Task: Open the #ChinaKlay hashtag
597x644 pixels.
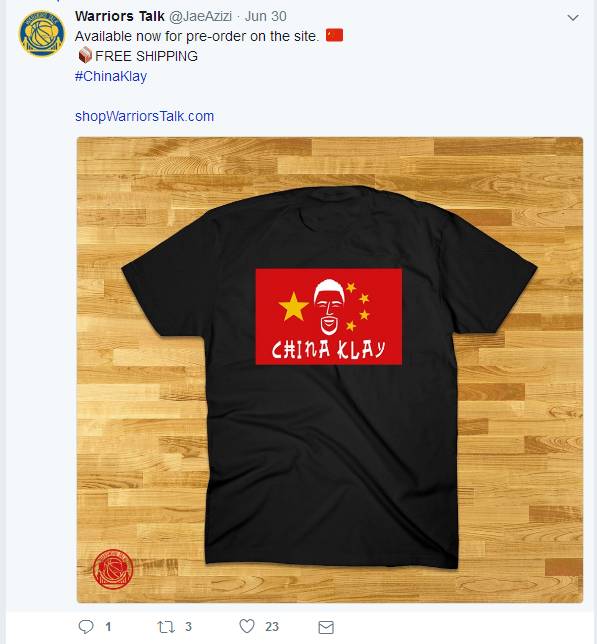Action: 111,76
